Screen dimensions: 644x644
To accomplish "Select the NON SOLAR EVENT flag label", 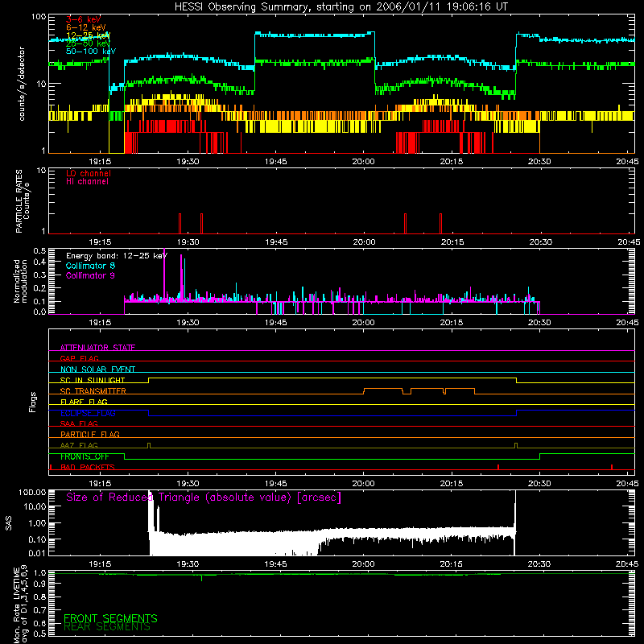I will coord(97,369).
